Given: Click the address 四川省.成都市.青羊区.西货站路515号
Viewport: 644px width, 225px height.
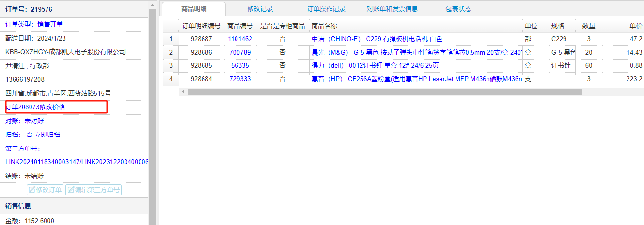Looking at the screenshot, I should tap(58, 93).
